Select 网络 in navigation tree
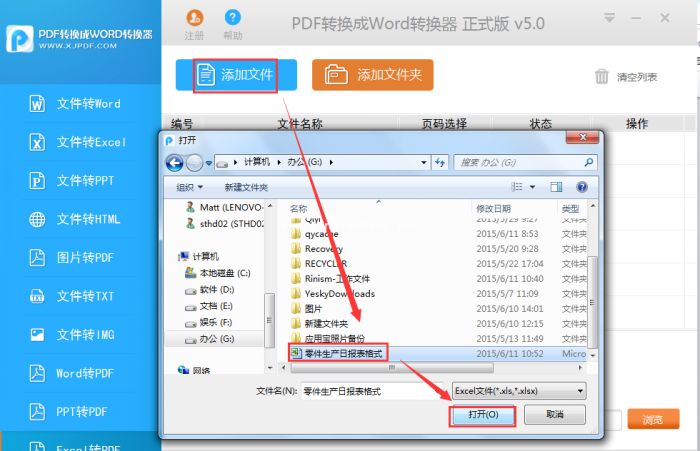 195,370
